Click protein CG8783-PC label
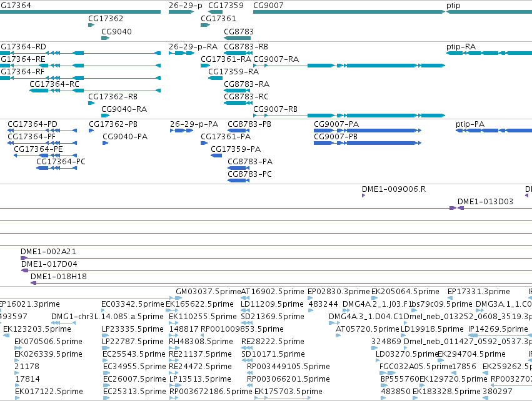The width and height of the screenshot is (532, 401). click(249, 174)
